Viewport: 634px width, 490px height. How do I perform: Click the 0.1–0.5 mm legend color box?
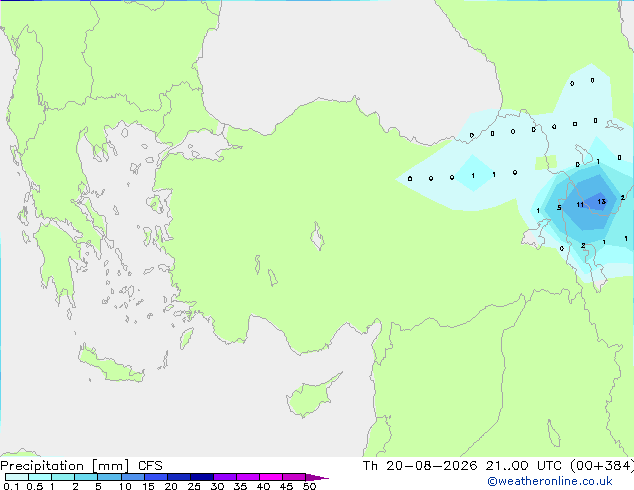click(17, 477)
